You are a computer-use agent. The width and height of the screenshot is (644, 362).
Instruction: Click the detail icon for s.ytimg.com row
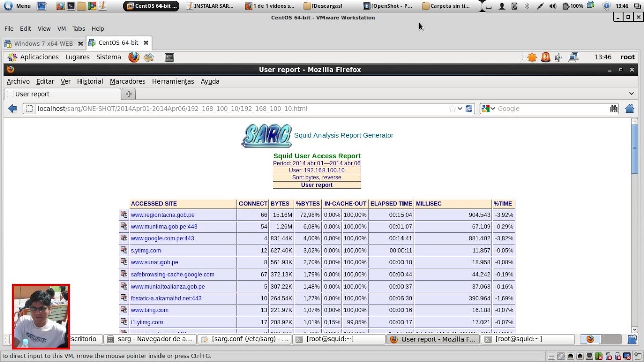point(124,250)
